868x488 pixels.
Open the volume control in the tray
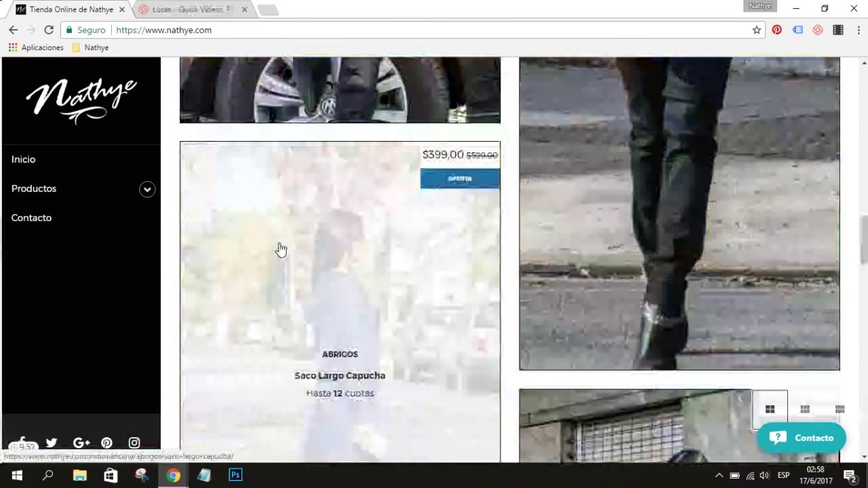tap(765, 475)
